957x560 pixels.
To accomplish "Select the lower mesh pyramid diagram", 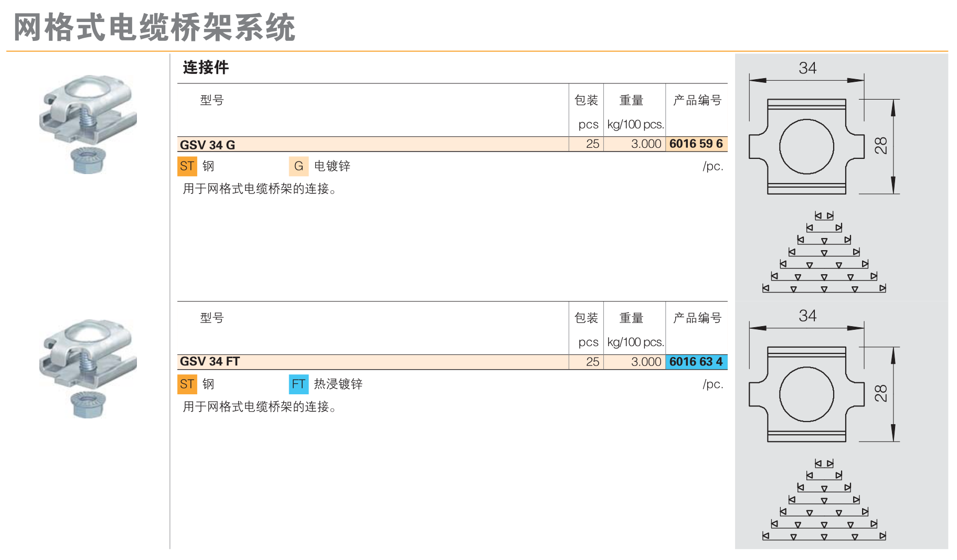I will [x=824, y=500].
